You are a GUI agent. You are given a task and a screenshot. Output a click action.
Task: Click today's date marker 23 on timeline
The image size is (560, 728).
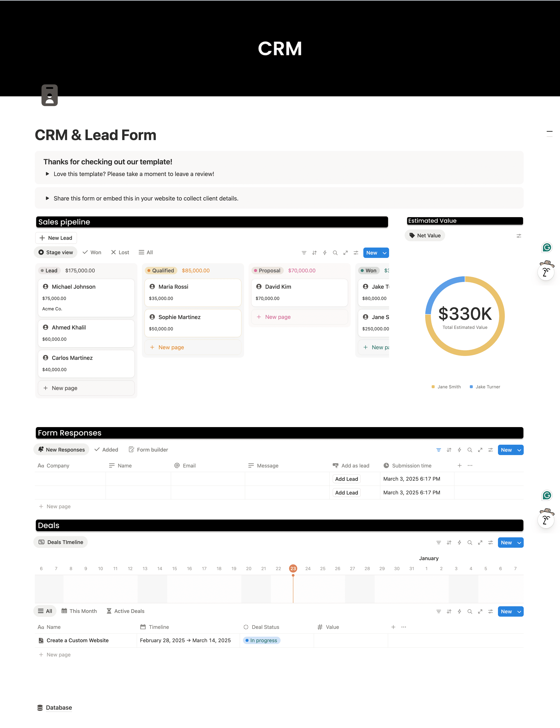[293, 569]
